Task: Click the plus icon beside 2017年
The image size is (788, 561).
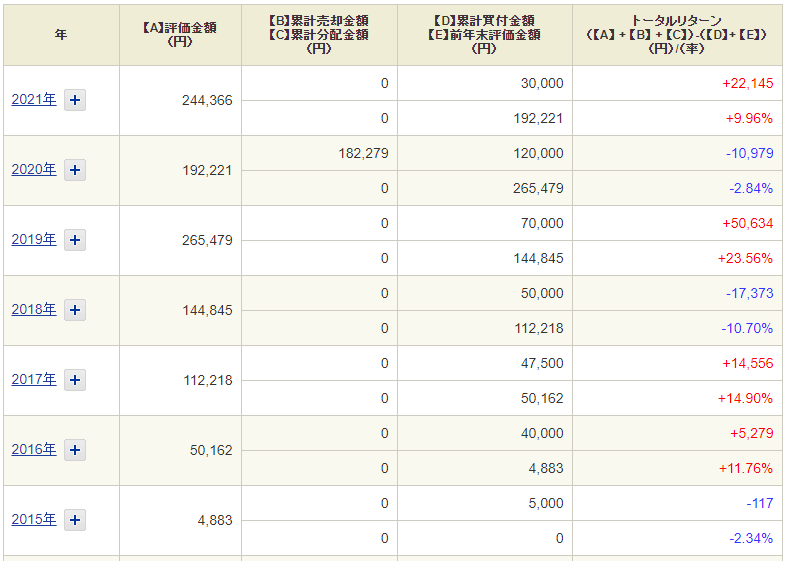Action: click(75, 380)
